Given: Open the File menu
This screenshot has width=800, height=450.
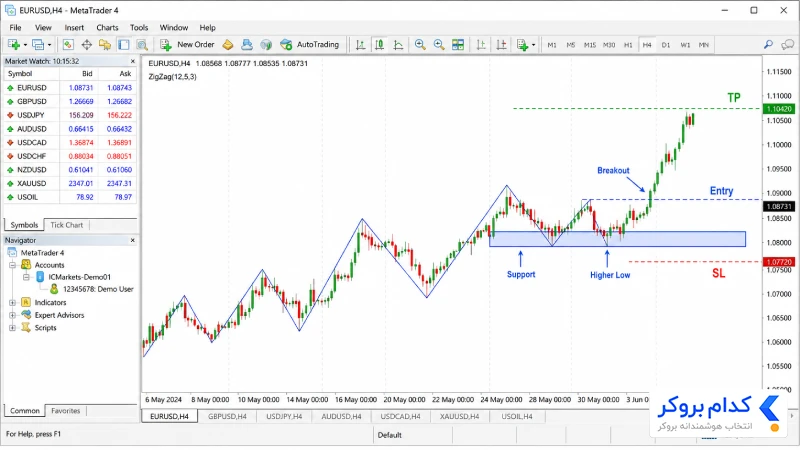Looking at the screenshot, I should [15, 28].
